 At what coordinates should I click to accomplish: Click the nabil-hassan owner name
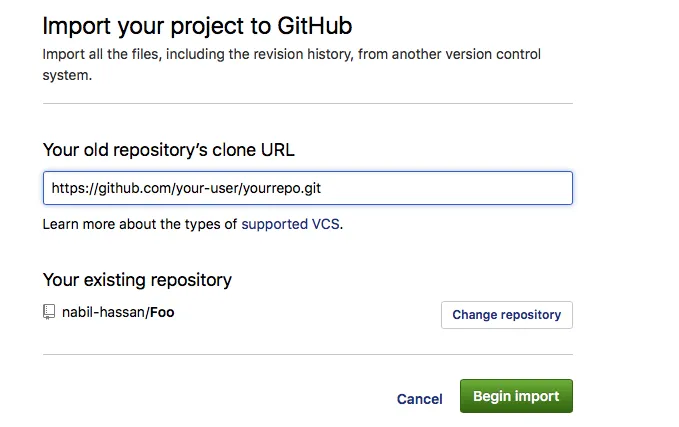103,313
